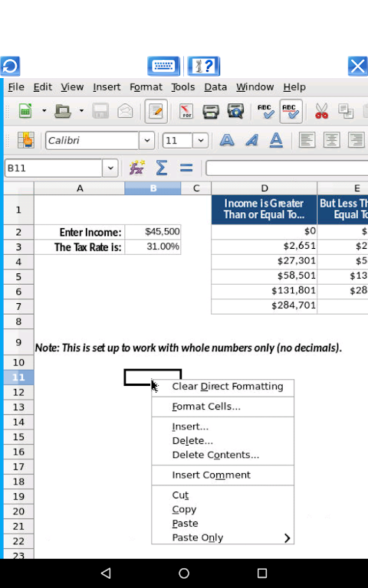Cut selection with scissors icon

tap(321, 110)
